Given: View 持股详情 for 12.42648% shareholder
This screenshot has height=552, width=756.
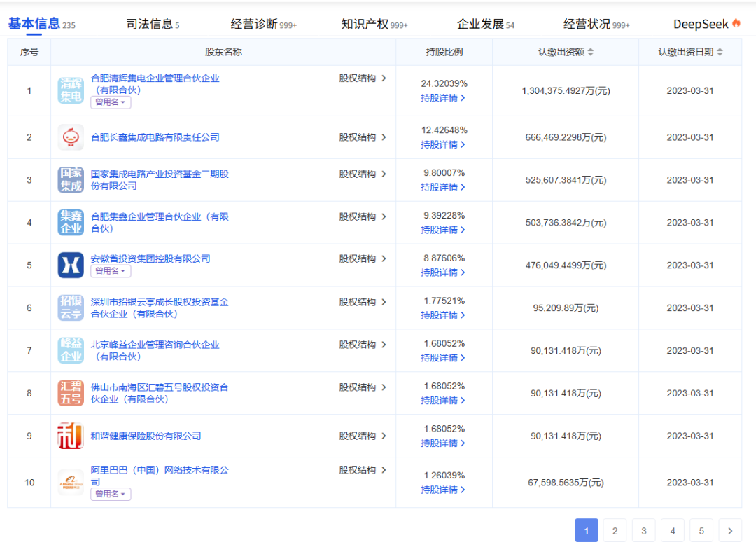Looking at the screenshot, I should (x=443, y=145).
